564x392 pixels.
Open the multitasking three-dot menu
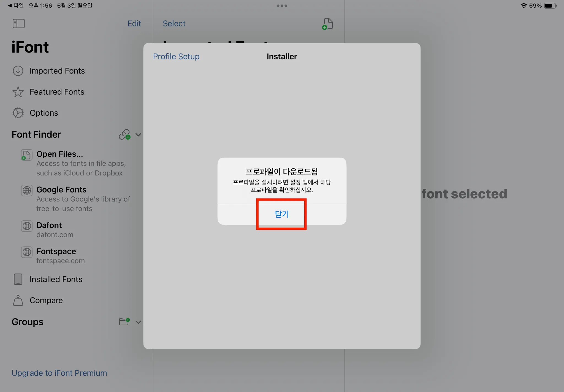point(282,6)
